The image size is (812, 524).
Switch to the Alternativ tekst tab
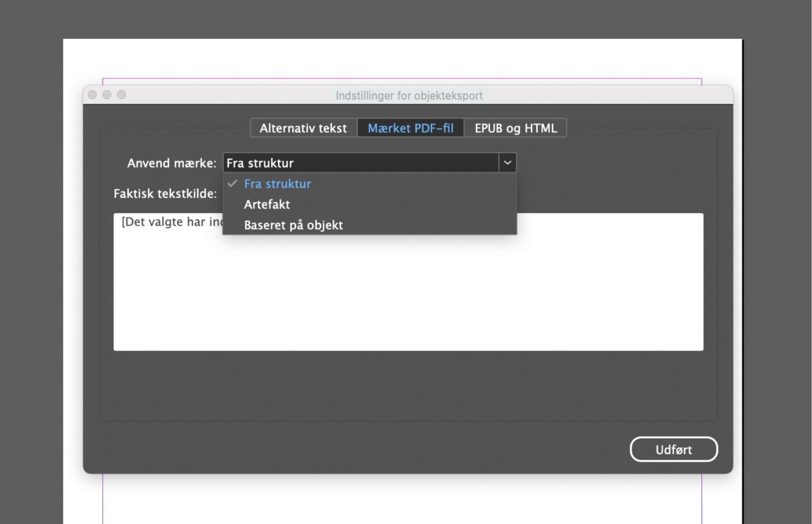303,128
